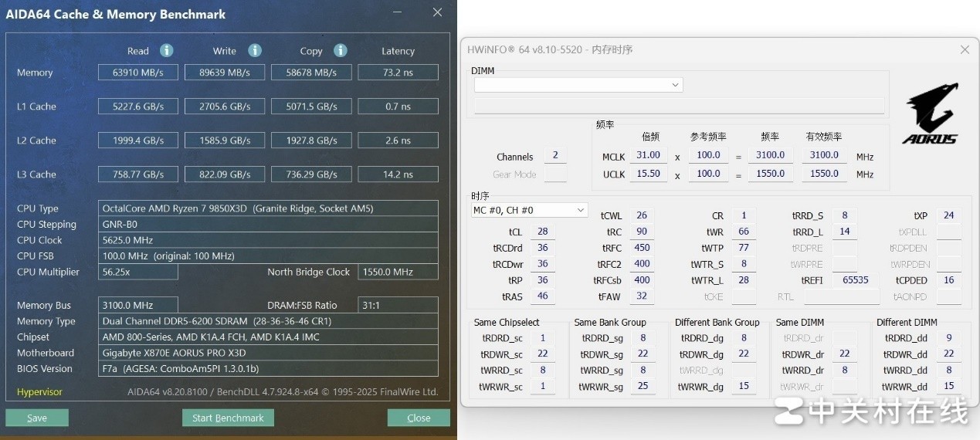Click the Memory Type DDR5-6200 SDRAM field
This screenshot has height=440, width=980.
269,321
